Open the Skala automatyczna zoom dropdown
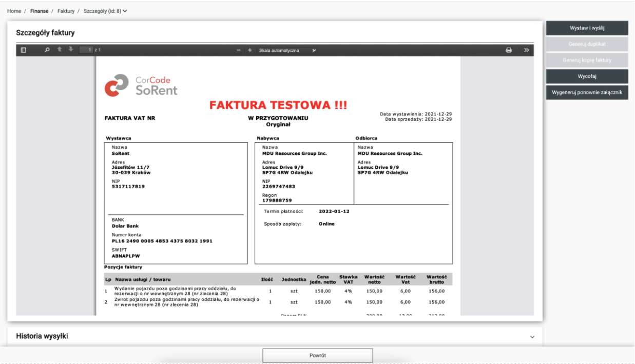Screen dimensions: 635x364 click(287, 50)
